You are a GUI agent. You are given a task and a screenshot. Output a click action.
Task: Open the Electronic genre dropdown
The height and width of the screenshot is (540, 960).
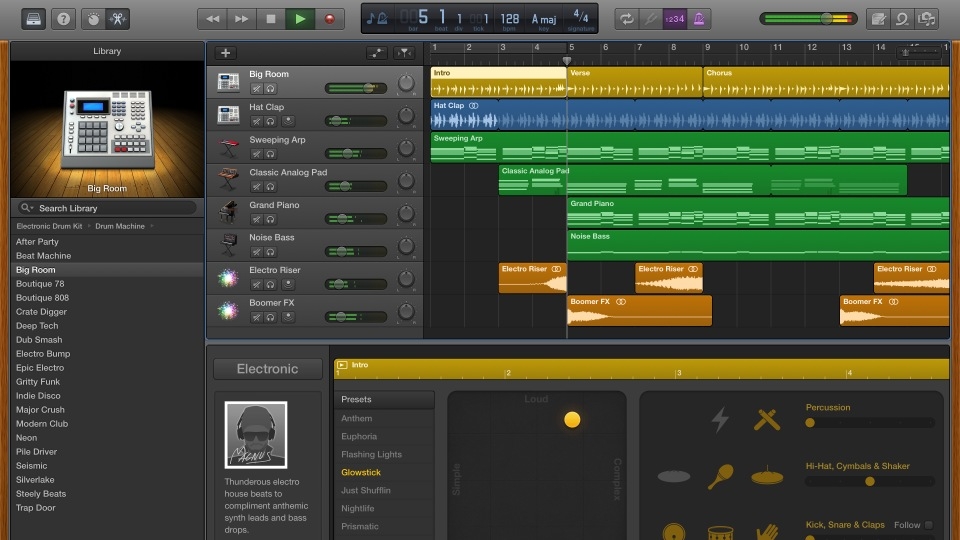click(x=267, y=369)
